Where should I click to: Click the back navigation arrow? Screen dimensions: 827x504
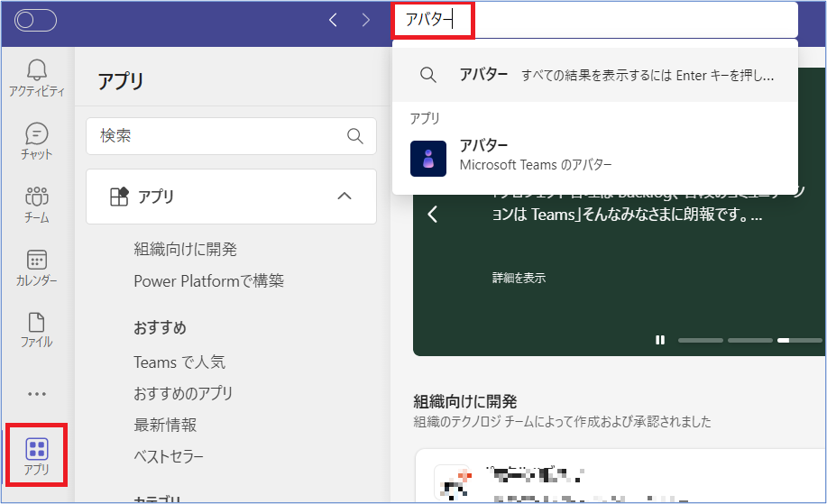click(333, 20)
